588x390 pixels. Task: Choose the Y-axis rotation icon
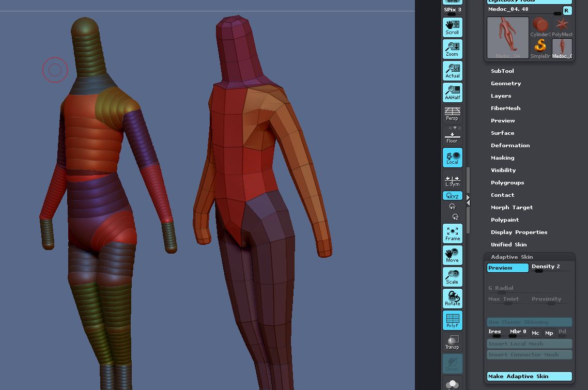(453, 207)
